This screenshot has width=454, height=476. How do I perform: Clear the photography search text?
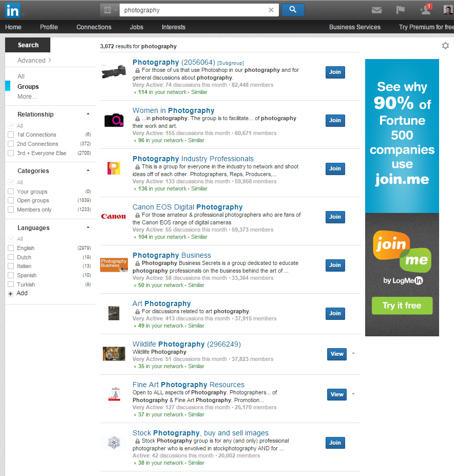pos(271,10)
